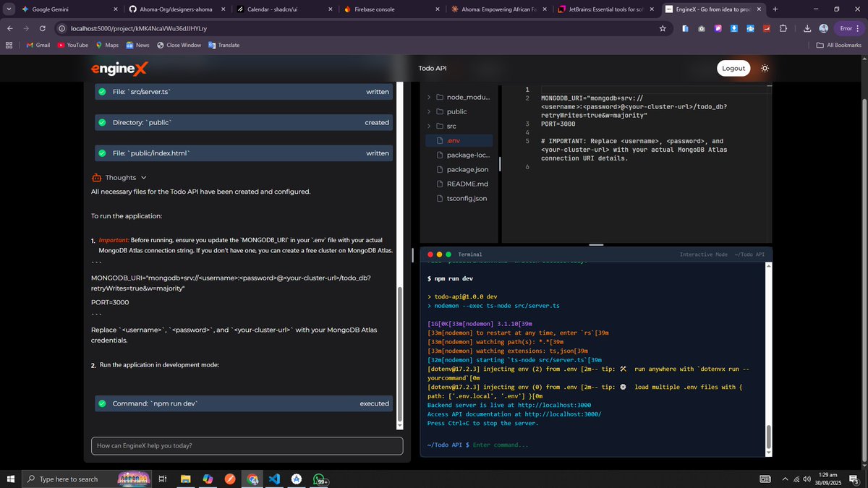Image resolution: width=868 pixels, height=488 pixels.
Task: Open a new browser tab
Action: [x=775, y=9]
